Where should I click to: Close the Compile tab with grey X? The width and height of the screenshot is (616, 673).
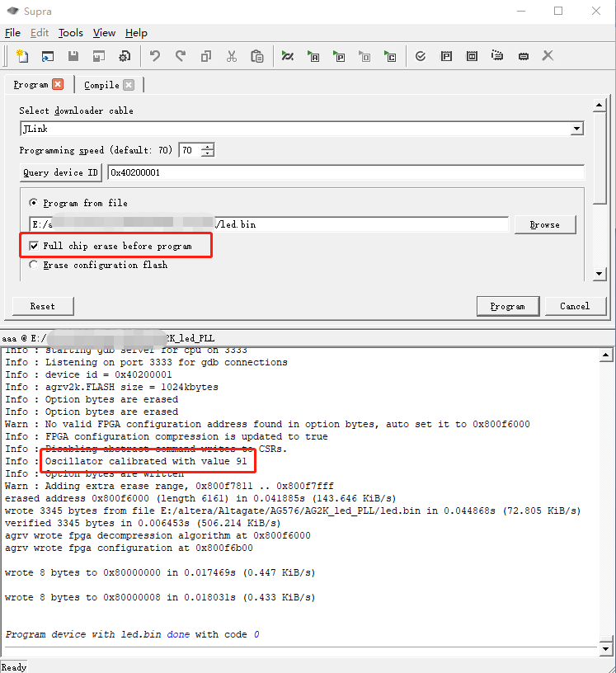tap(129, 85)
